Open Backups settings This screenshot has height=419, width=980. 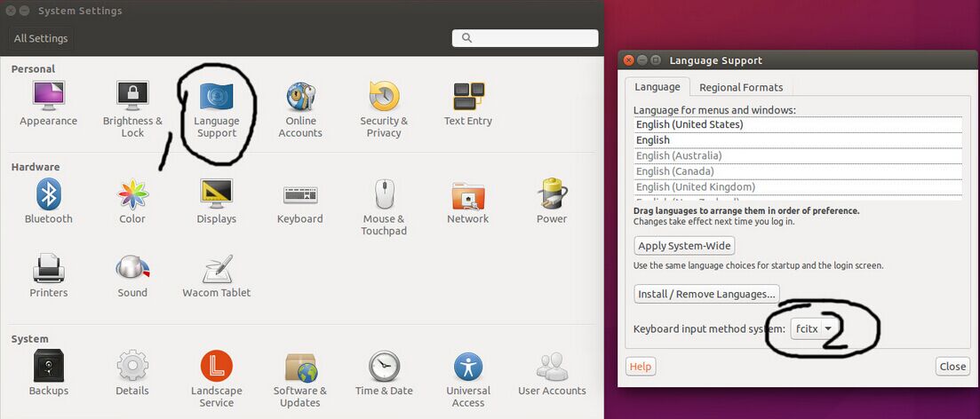point(48,373)
